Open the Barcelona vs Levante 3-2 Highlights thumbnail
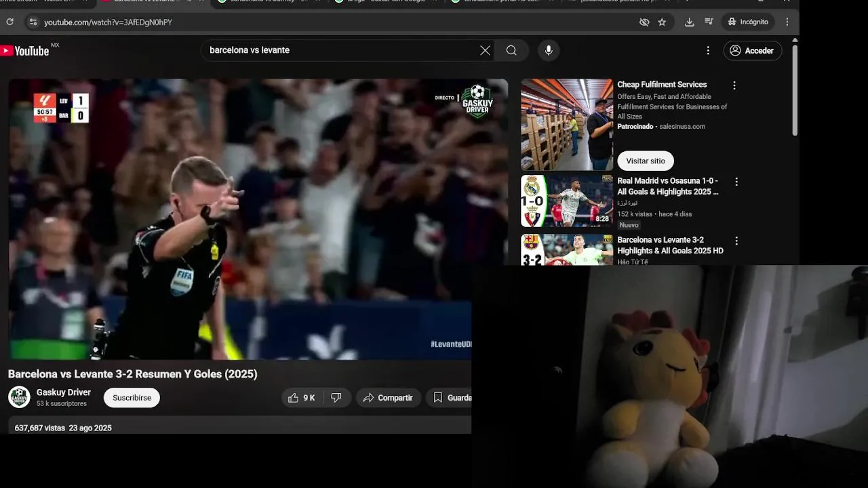 pyautogui.click(x=567, y=249)
